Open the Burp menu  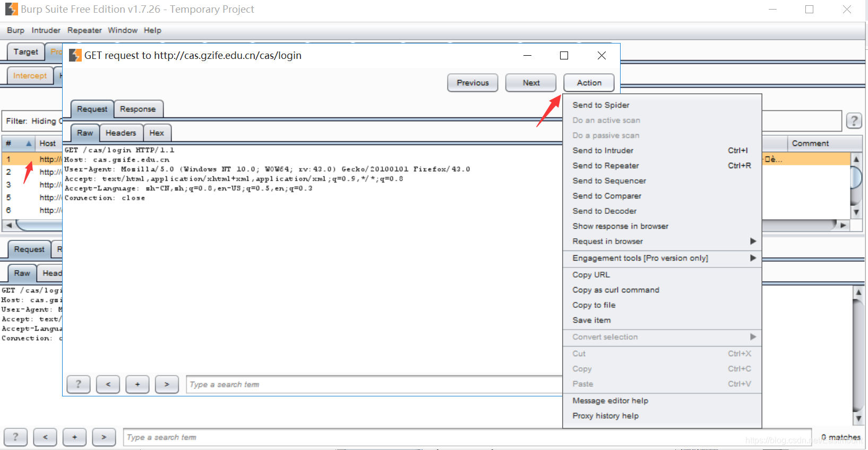15,30
